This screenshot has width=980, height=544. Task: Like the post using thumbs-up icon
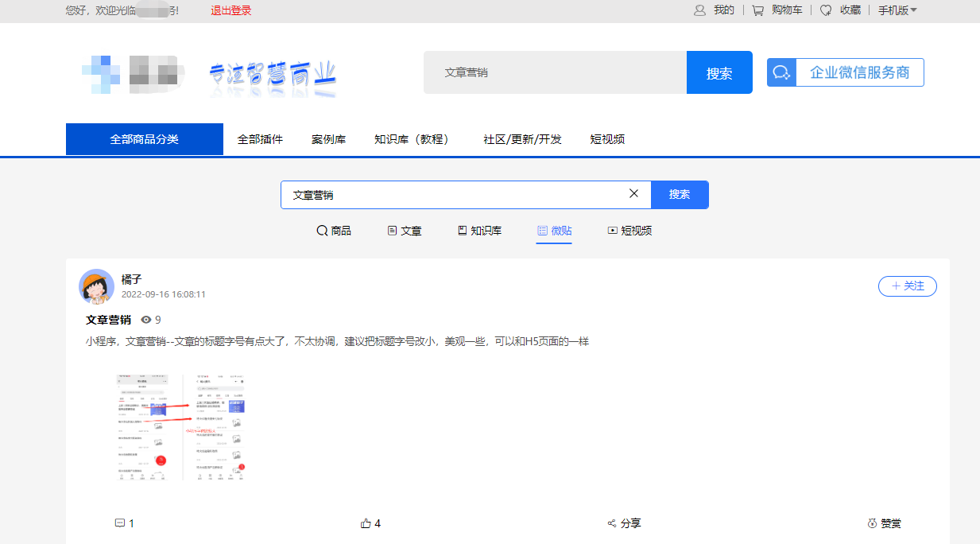[x=366, y=523]
